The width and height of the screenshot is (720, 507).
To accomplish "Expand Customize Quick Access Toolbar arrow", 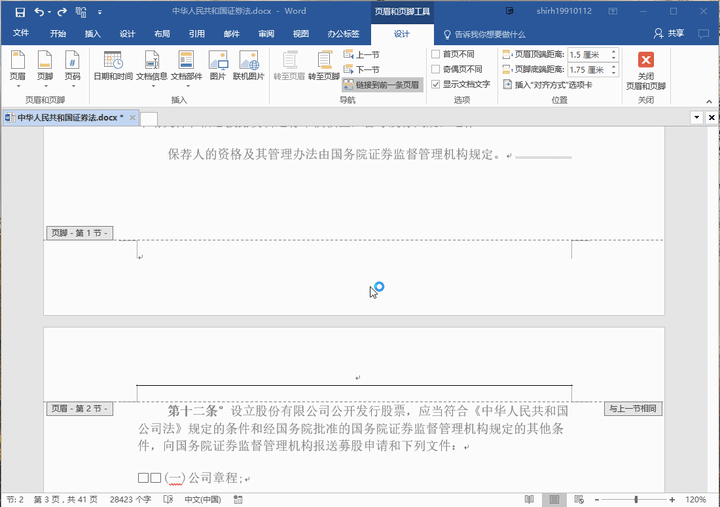I will [100, 12].
